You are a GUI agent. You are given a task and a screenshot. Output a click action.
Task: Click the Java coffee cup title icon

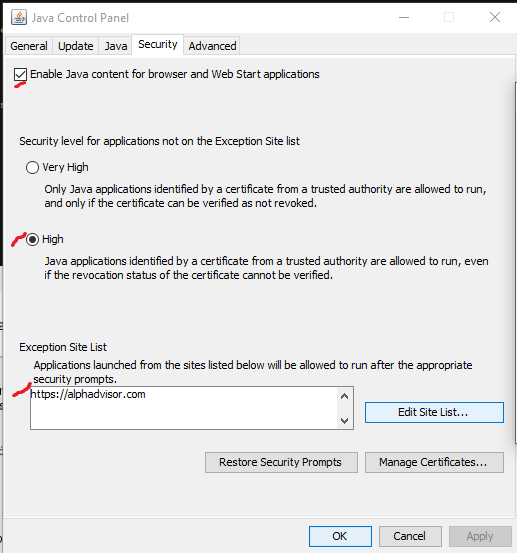[x=19, y=17]
